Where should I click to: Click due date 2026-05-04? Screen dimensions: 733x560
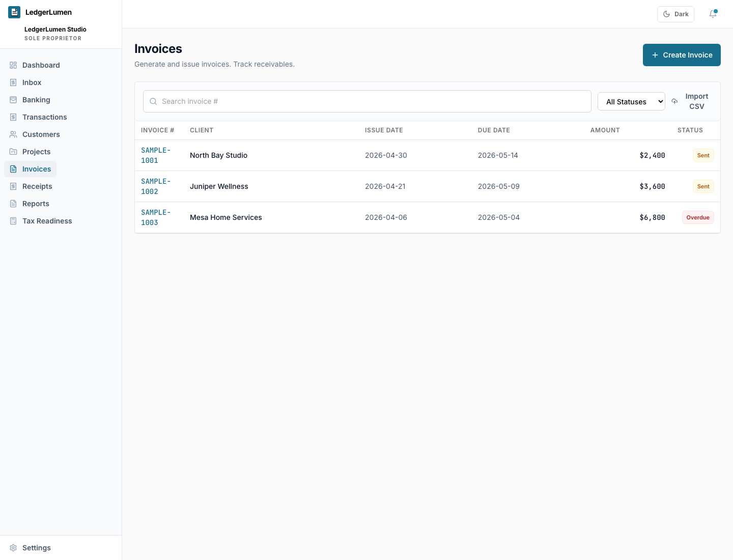point(499,217)
